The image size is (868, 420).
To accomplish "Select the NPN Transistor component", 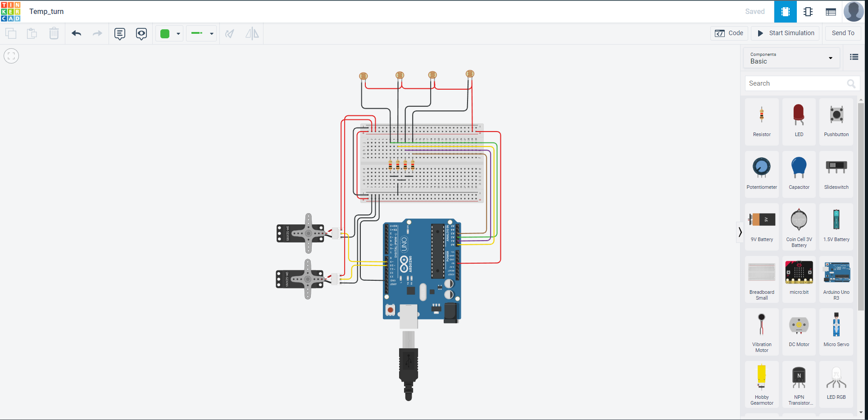I will click(799, 384).
